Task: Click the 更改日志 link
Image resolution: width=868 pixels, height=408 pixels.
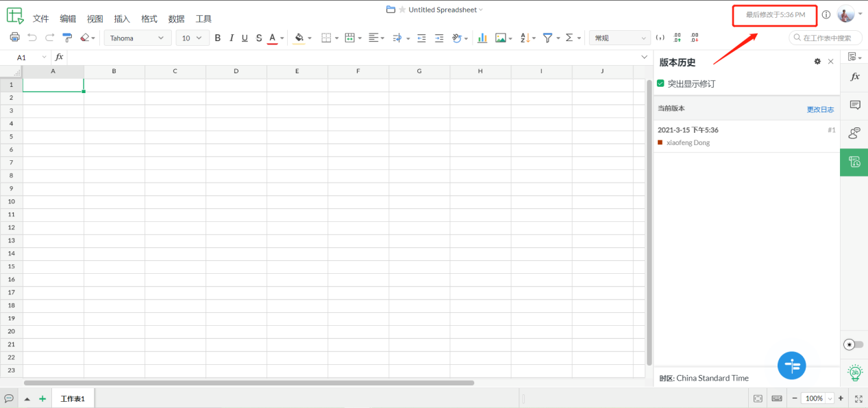Action: [x=820, y=109]
